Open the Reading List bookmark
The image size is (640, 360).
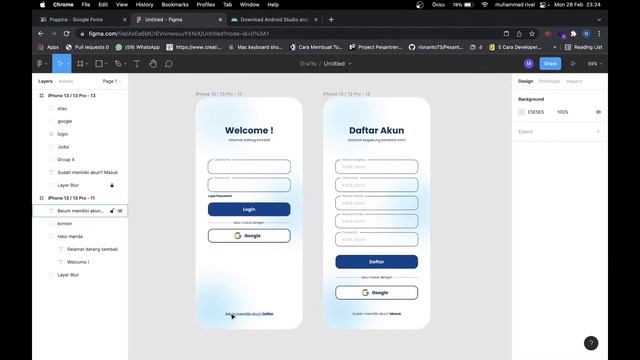pyautogui.click(x=583, y=47)
